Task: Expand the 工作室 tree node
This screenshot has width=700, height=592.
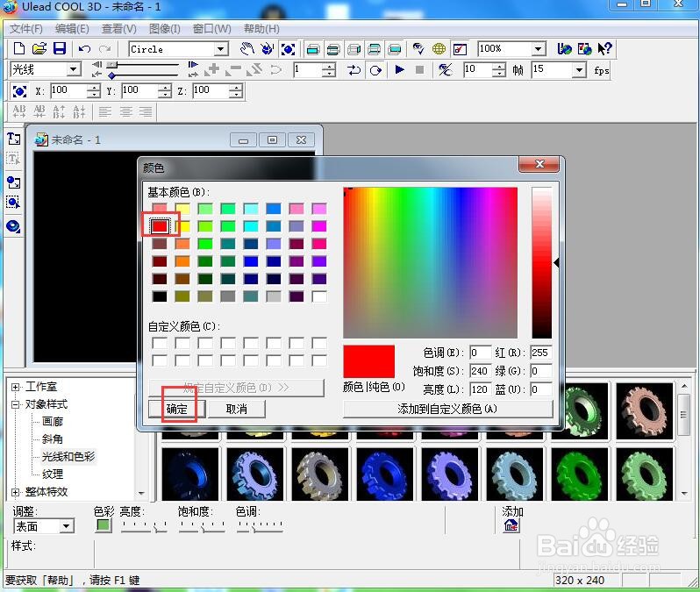Action: click(x=16, y=387)
